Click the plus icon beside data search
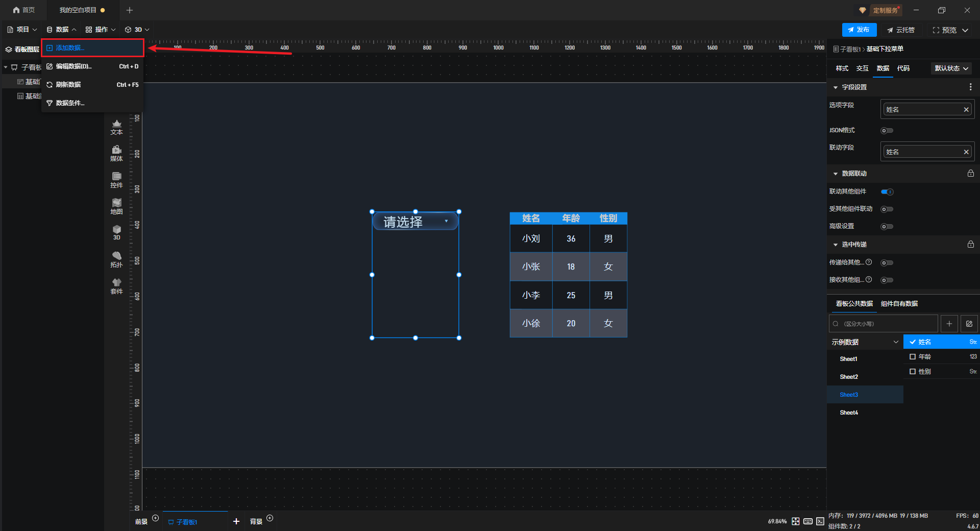This screenshot has height=531, width=980. 949,324
